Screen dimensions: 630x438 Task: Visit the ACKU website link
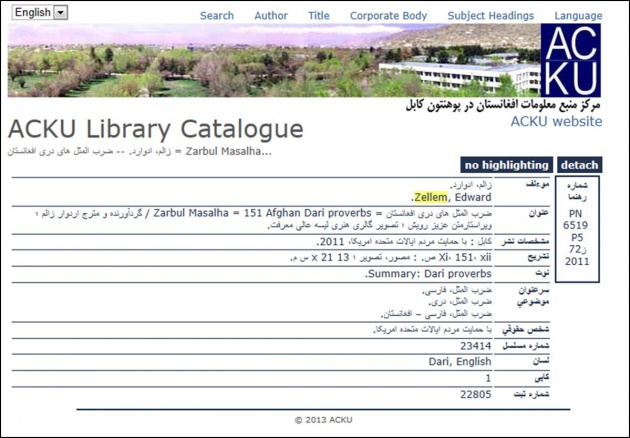click(x=556, y=121)
